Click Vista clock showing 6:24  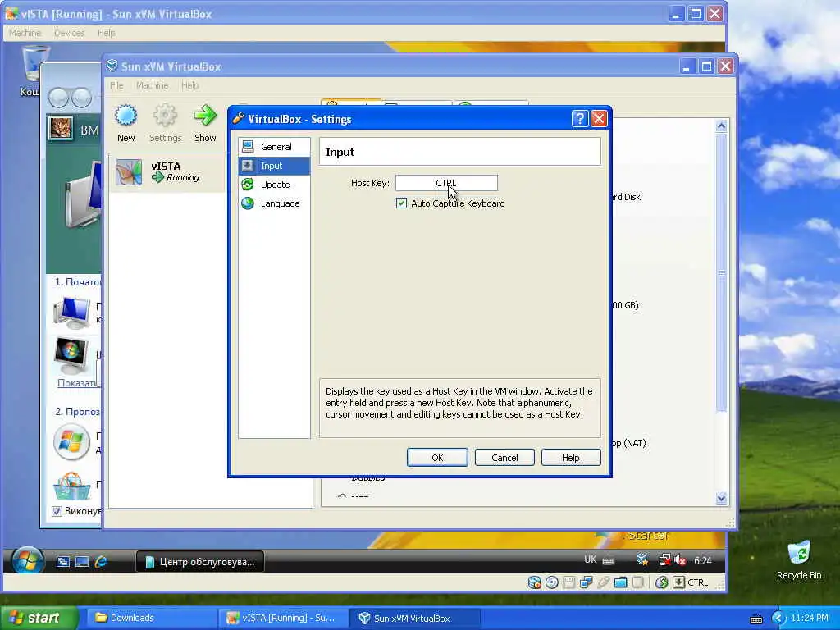(x=702, y=561)
